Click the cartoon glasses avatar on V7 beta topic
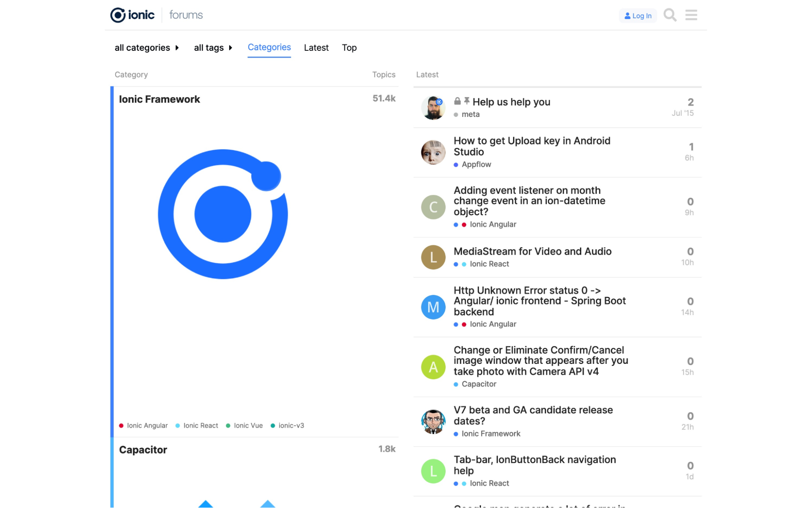This screenshot has height=508, width=812. coord(433,422)
